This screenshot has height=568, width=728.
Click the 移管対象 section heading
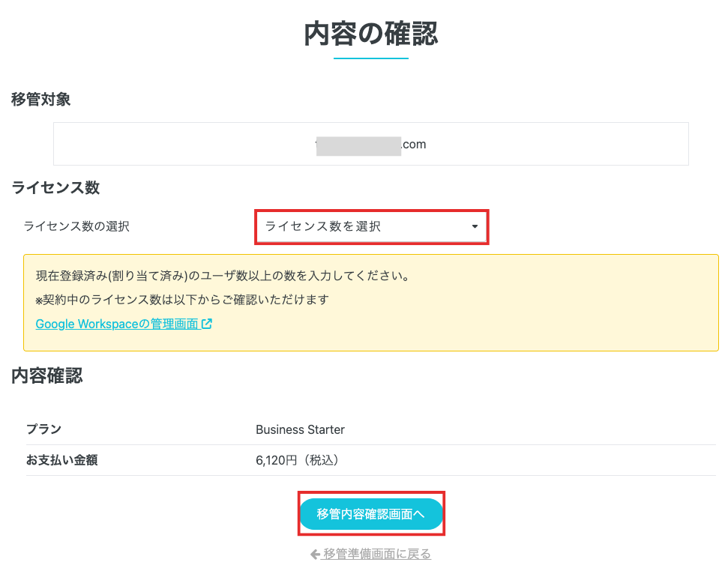tap(40, 100)
